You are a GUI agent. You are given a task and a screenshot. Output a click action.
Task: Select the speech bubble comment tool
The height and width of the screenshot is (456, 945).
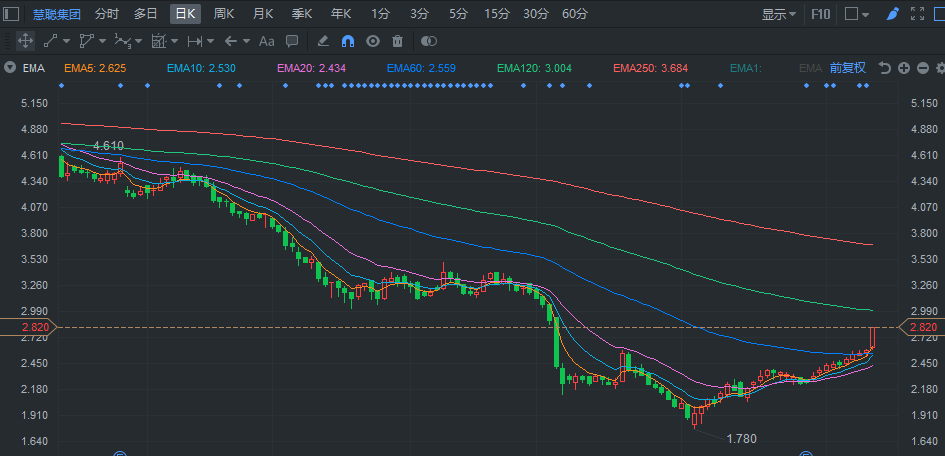pos(292,41)
